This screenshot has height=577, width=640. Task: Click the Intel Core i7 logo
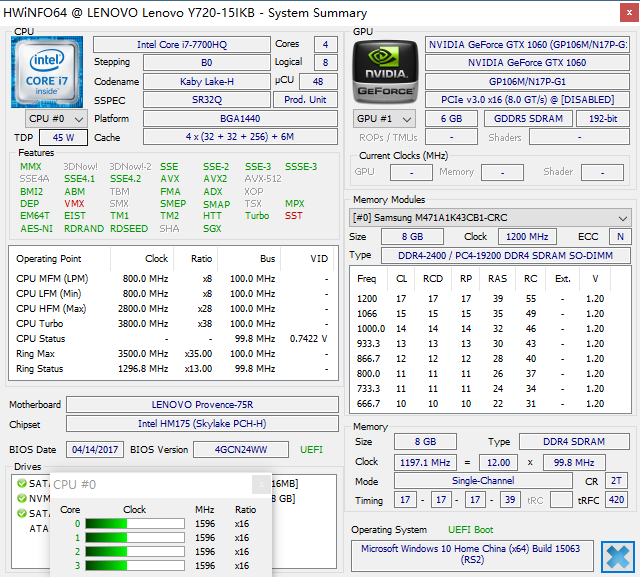pyautogui.click(x=47, y=71)
